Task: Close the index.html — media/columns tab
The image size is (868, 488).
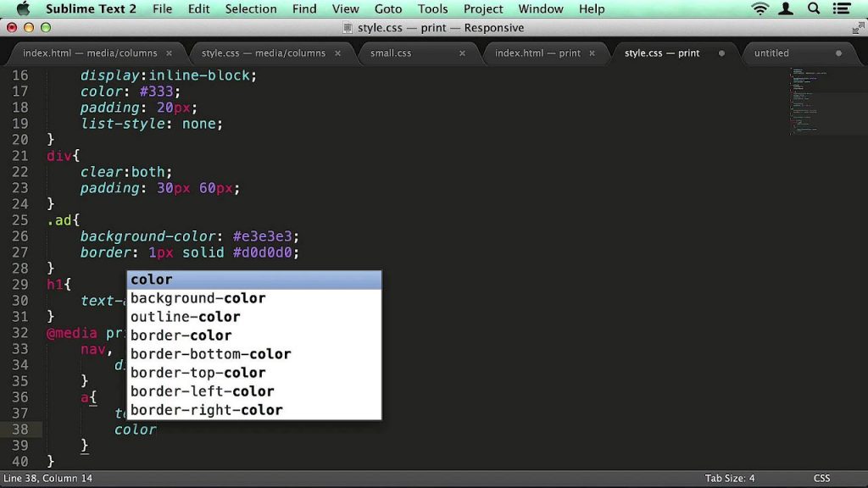Action: (170, 53)
